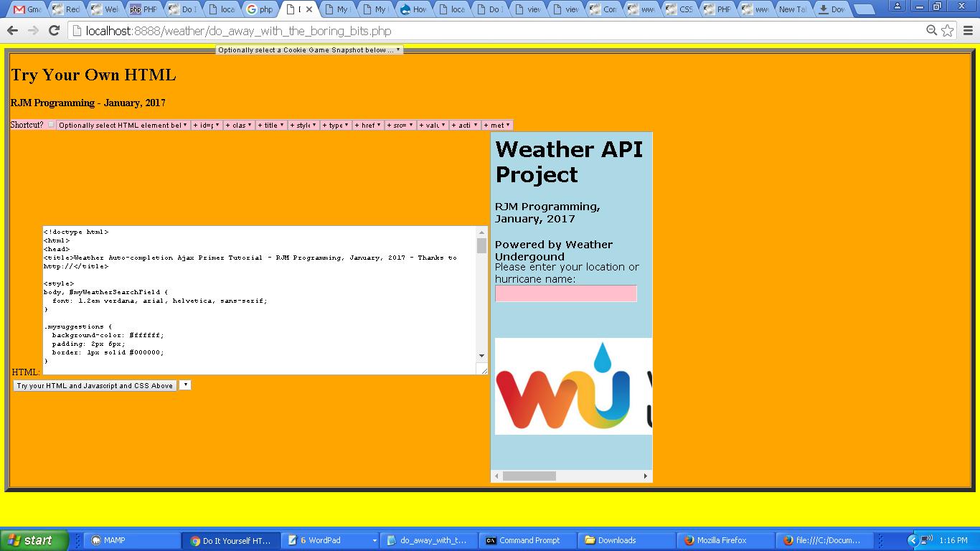This screenshot has height=551, width=980.
Task: Click the preview frame left scroll arrow
Action: 496,476
